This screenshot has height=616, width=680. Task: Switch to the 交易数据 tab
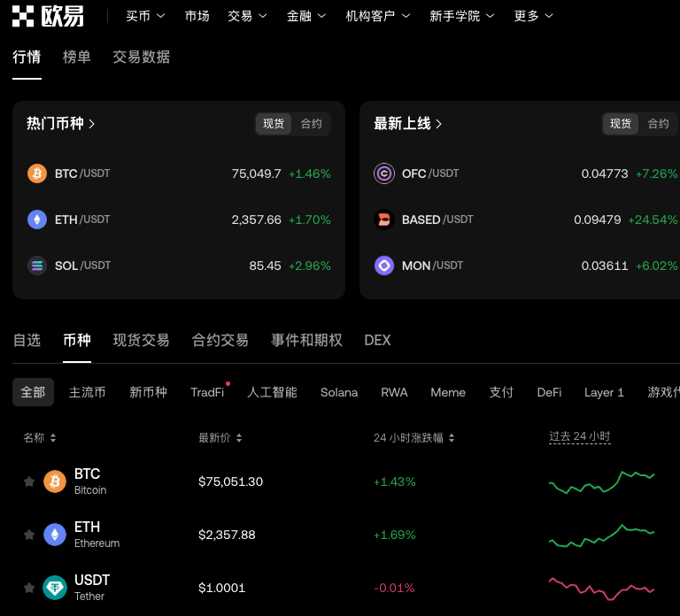click(142, 58)
